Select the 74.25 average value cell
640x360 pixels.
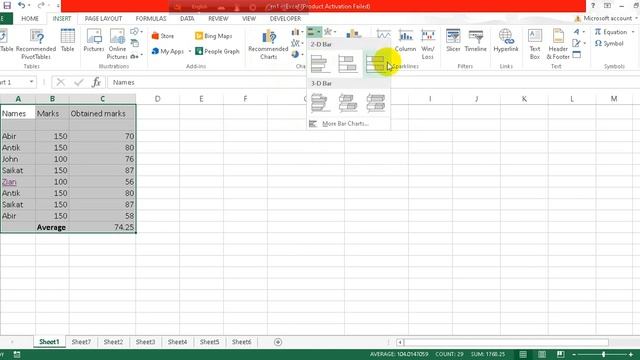(x=102, y=227)
